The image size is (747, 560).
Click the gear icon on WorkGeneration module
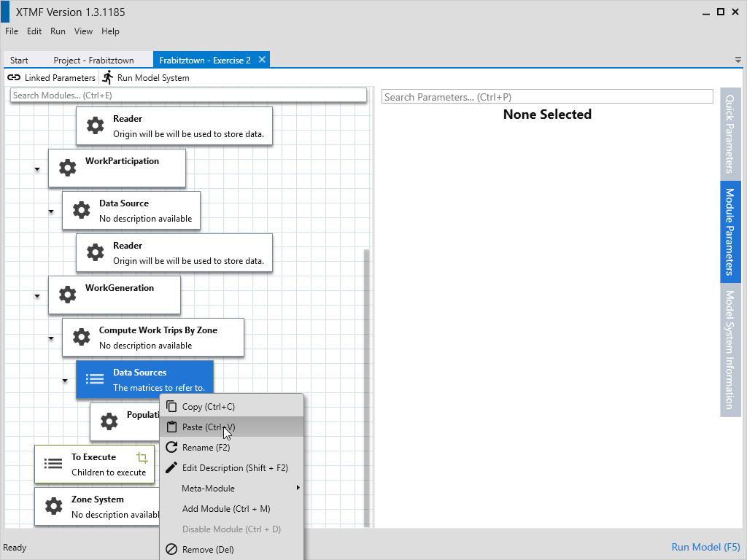click(67, 295)
